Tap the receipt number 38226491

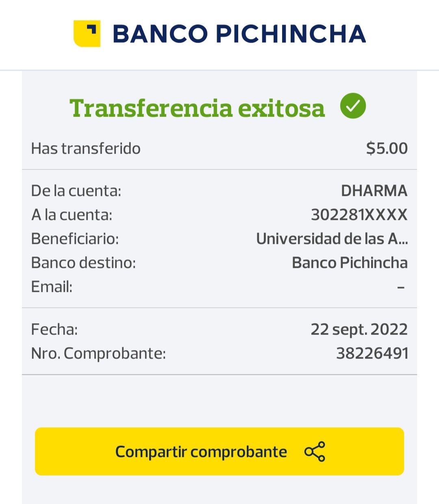pyautogui.click(x=372, y=353)
